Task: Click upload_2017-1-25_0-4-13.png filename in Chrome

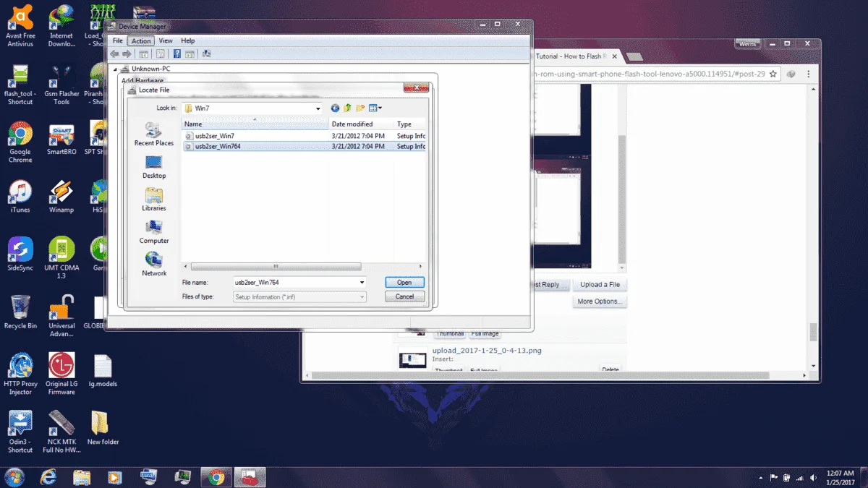Action: point(487,351)
